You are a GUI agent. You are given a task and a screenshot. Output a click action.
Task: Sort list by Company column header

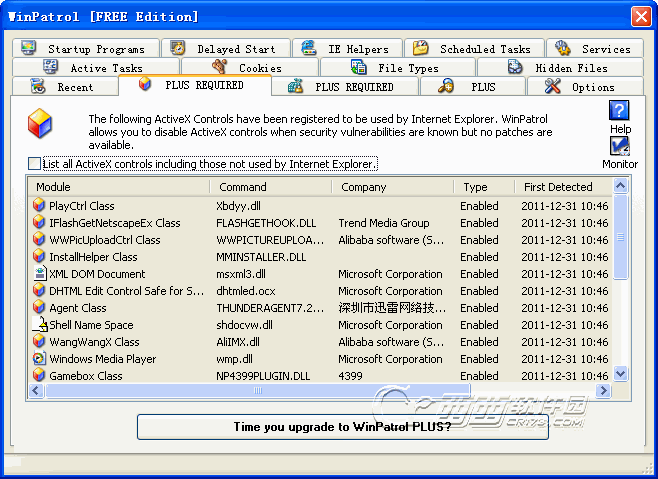click(x=393, y=186)
